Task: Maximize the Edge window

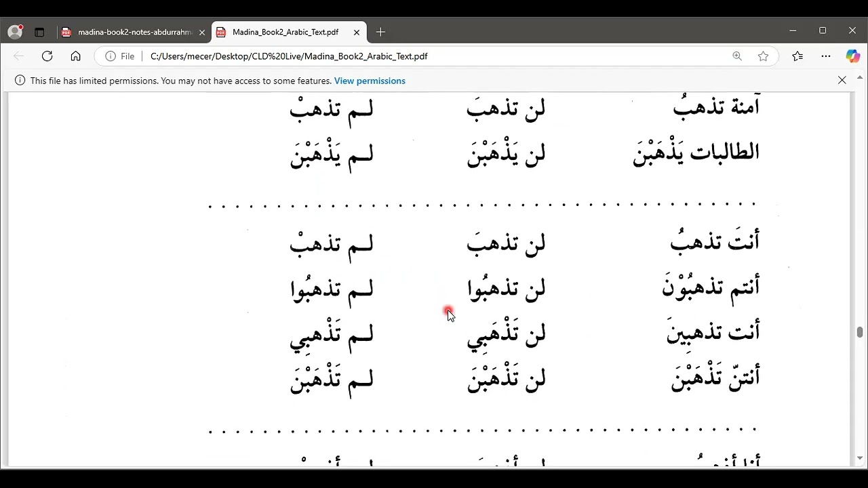Action: coord(823,30)
